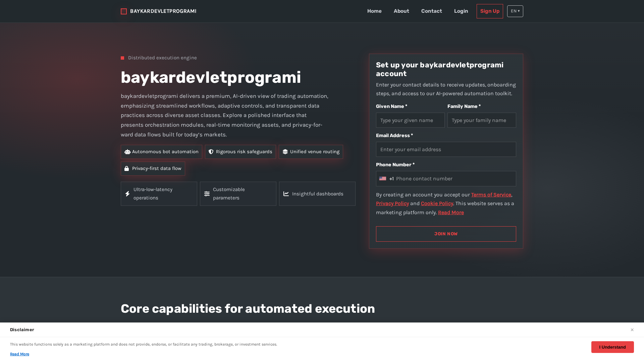The image size is (644, 362).
Task: Go to the Login page
Action: click(x=461, y=11)
